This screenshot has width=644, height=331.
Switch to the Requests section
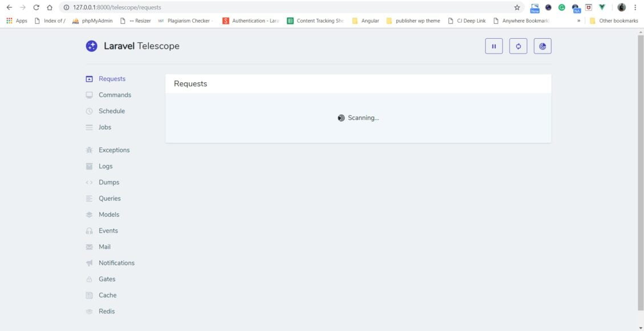click(x=112, y=78)
